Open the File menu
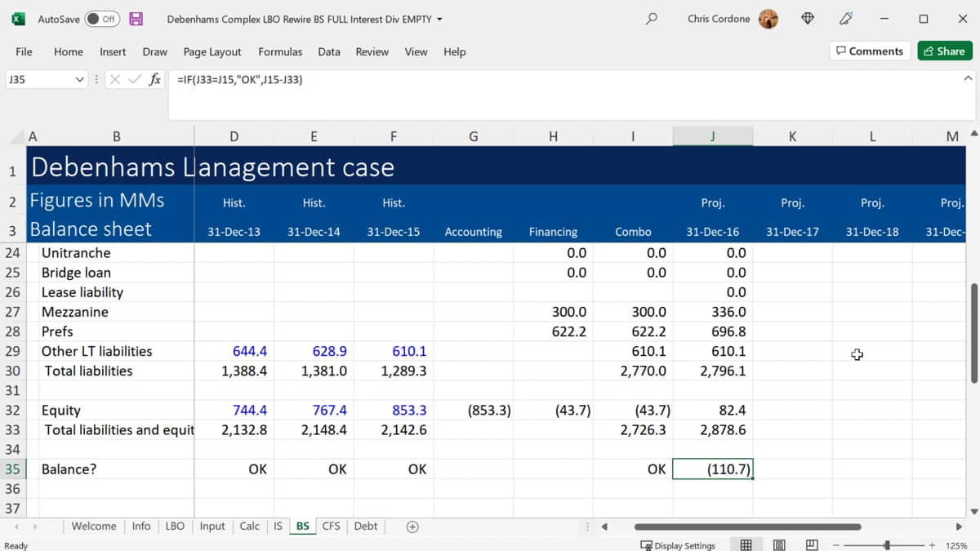Screen dimensions: 980x551 pyautogui.click(x=24, y=51)
